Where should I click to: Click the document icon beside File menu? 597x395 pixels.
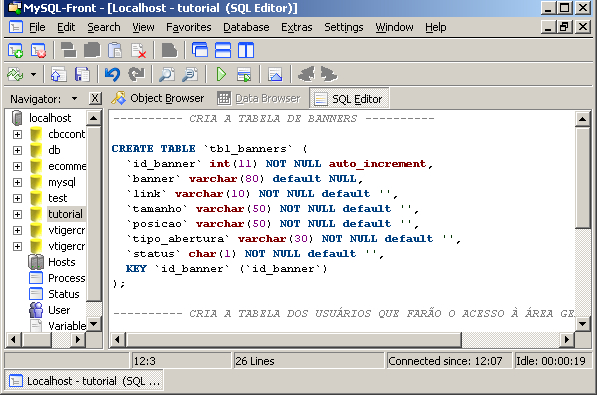tap(16, 27)
